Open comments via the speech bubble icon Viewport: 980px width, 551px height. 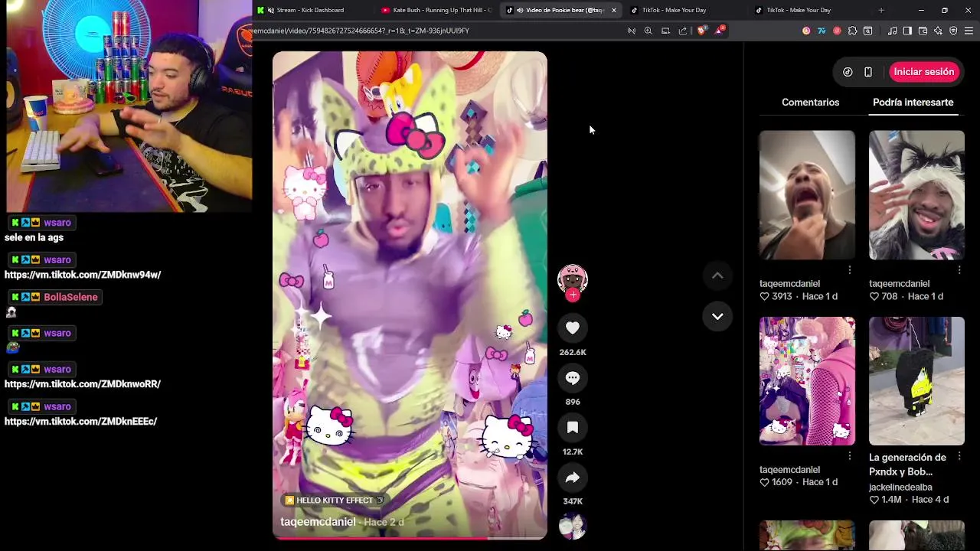tap(572, 377)
